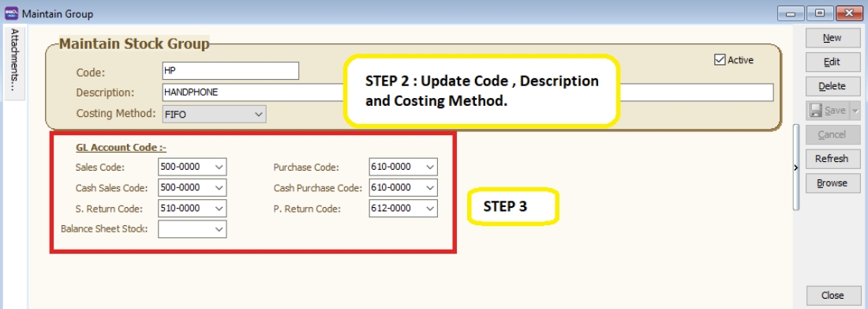The image size is (868, 309).
Task: Expand the Cash Sales Code dropdown
Action: (219, 187)
